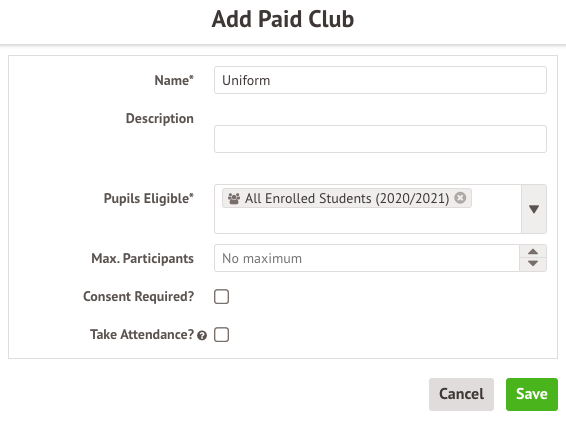Tick the Consent Required checkbox
Viewport: 566px width, 423px height.
(x=221, y=297)
